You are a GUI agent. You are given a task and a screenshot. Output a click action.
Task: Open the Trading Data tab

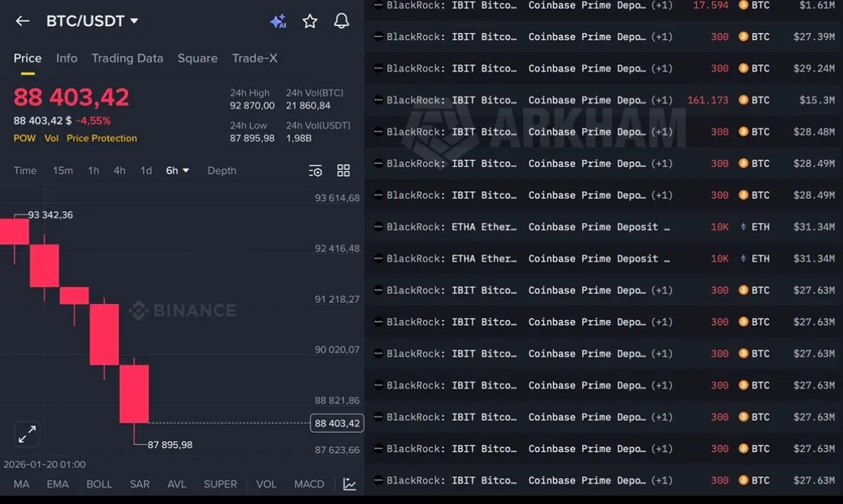(127, 58)
